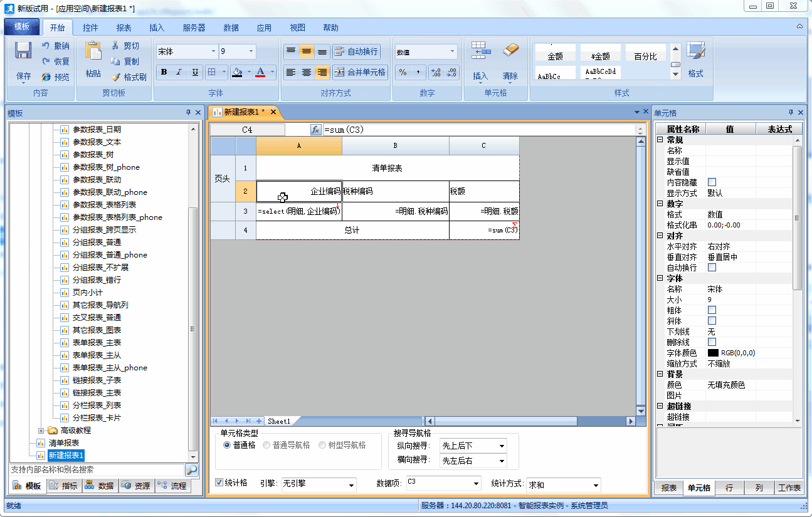Viewport: 812px width, 517px height.
Task: Open the 插入 ribbon tab
Action: tap(156, 28)
